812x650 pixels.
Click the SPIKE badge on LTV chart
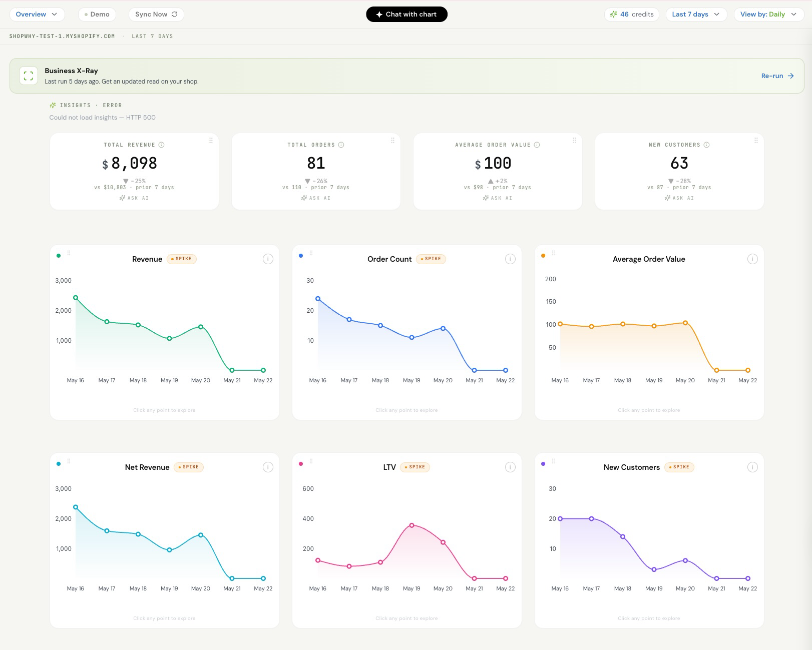tap(415, 467)
